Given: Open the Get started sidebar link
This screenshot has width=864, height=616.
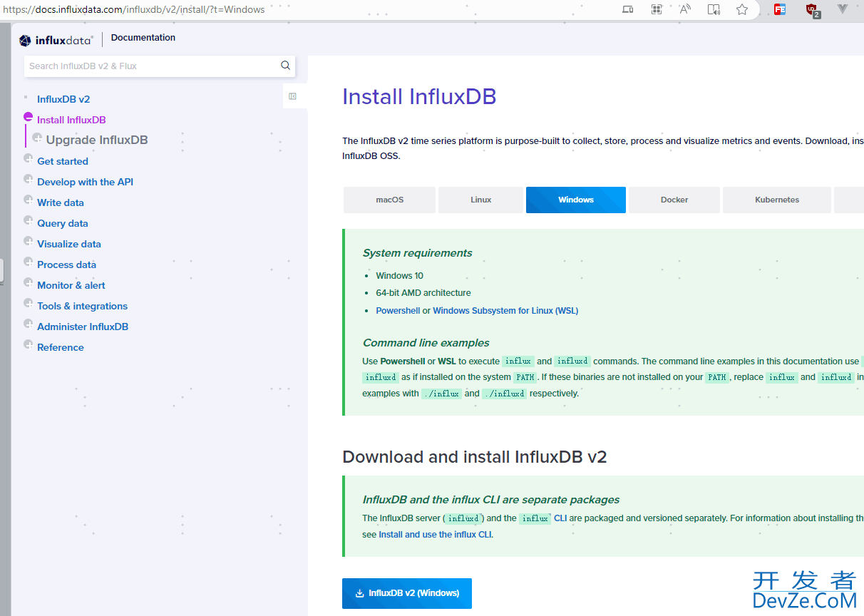Looking at the screenshot, I should coord(63,161).
